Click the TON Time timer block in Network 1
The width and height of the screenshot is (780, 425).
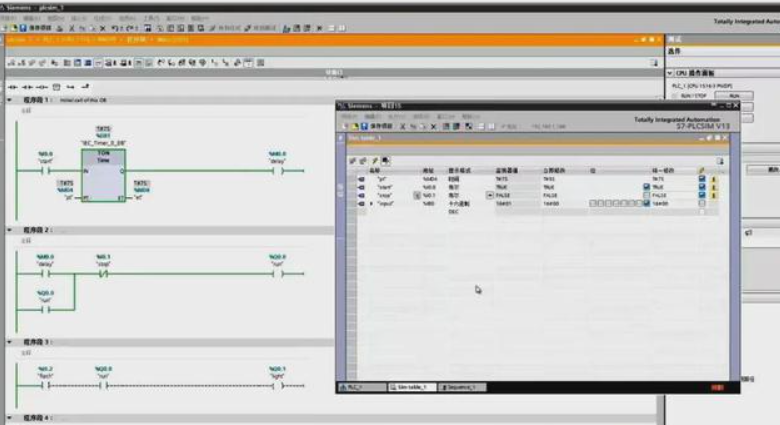103,176
